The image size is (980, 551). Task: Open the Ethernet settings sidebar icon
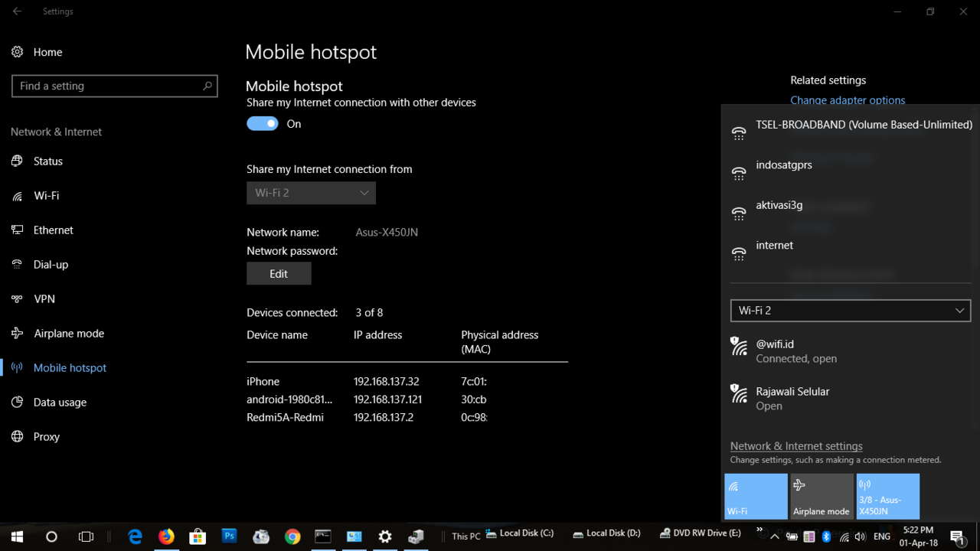click(x=17, y=230)
